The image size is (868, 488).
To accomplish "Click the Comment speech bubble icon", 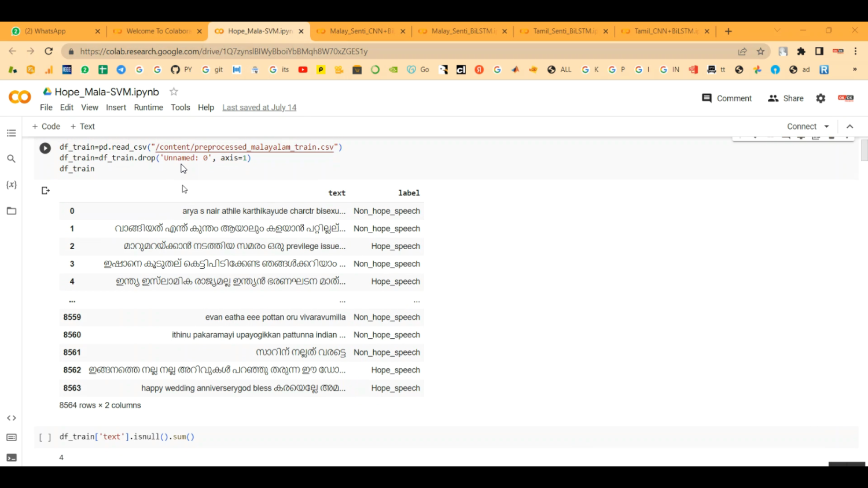I will (x=707, y=98).
